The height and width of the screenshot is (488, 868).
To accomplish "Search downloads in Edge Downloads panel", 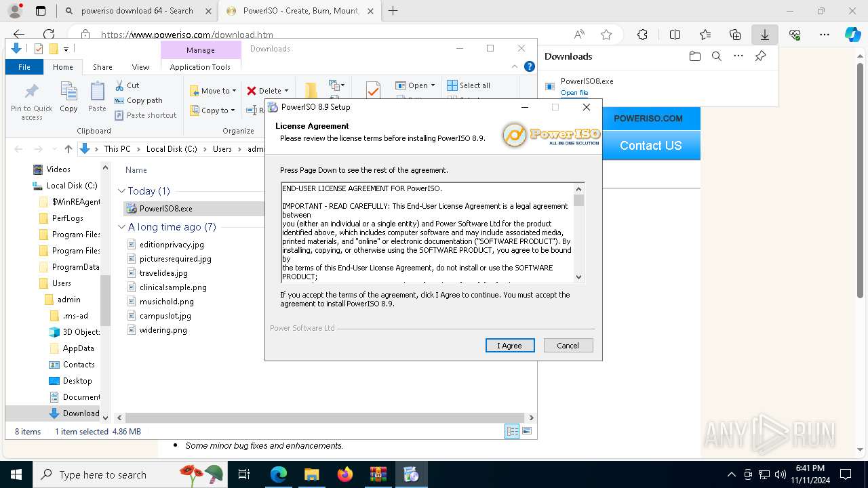I will tap(716, 56).
